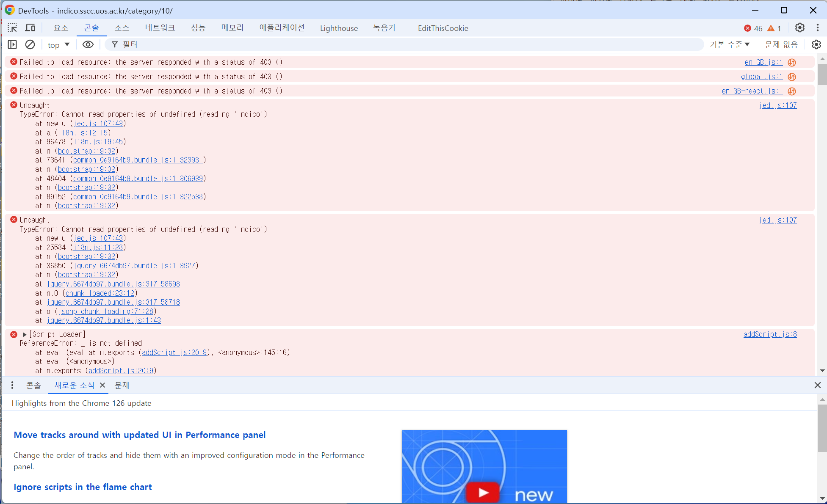Image resolution: width=827 pixels, height=504 pixels.
Task: Expand the [Script Loader] error entry
Action: click(25, 334)
